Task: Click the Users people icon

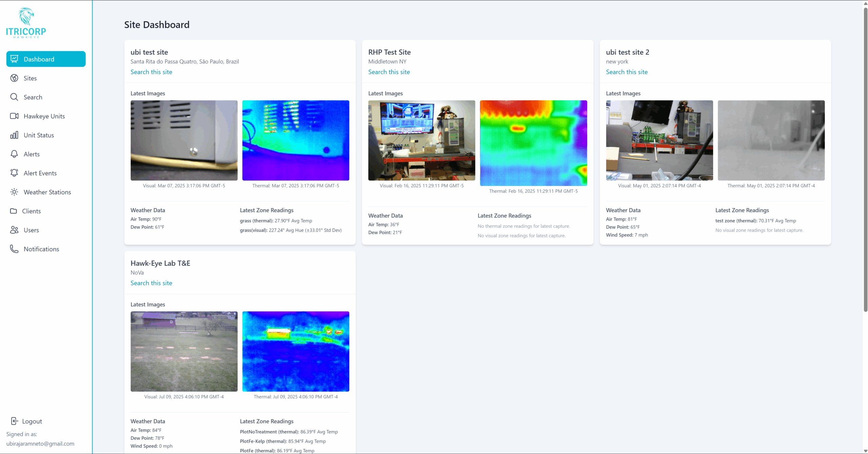Action: (14, 230)
